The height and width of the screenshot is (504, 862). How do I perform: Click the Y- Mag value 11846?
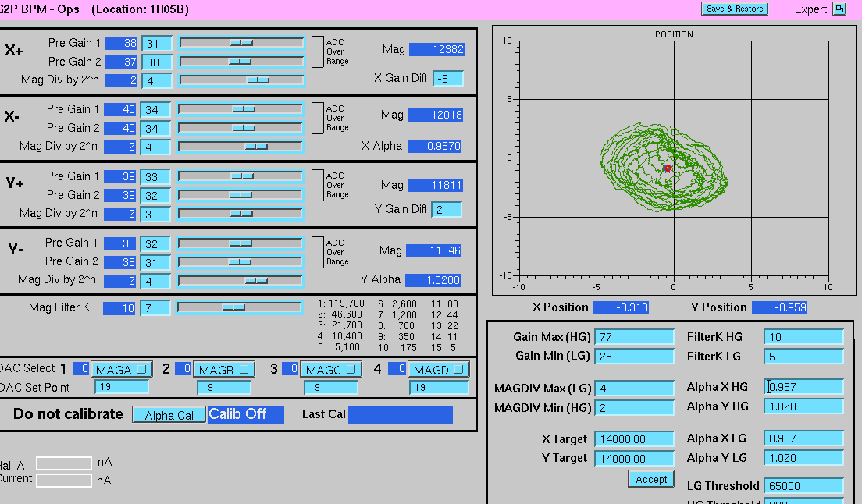434,251
